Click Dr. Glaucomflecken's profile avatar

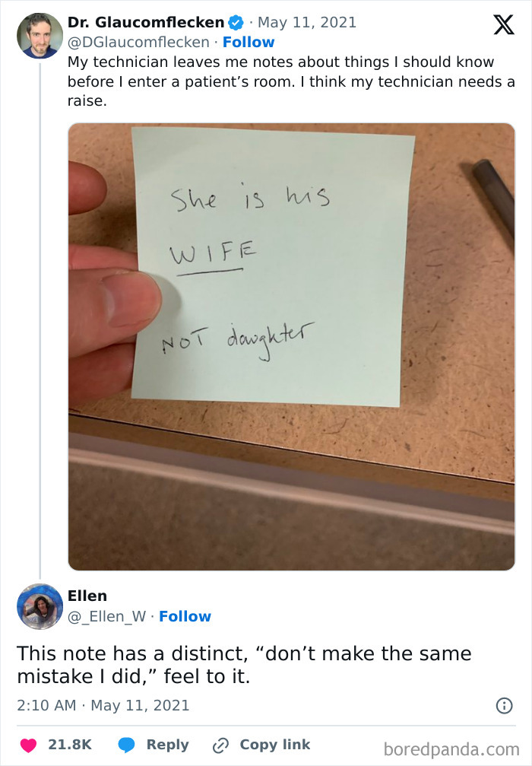click(x=39, y=34)
